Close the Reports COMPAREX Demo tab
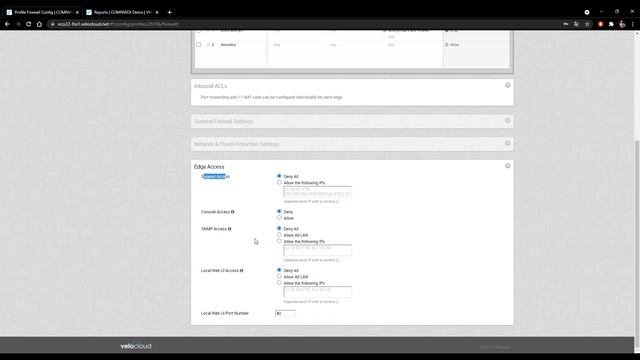The width and height of the screenshot is (640, 360). pos(157,12)
